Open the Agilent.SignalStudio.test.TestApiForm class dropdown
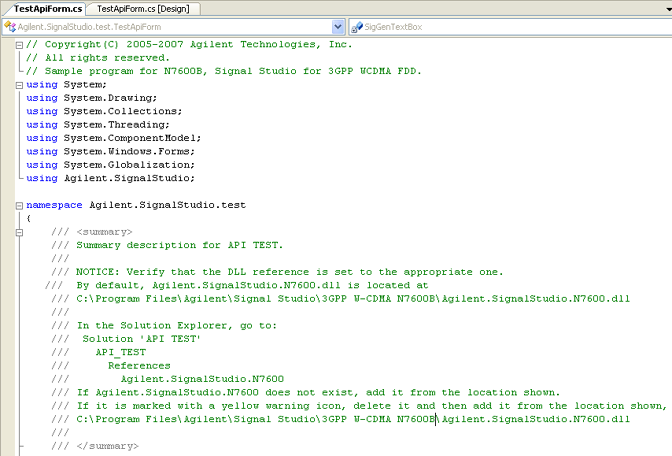 click(x=173, y=27)
